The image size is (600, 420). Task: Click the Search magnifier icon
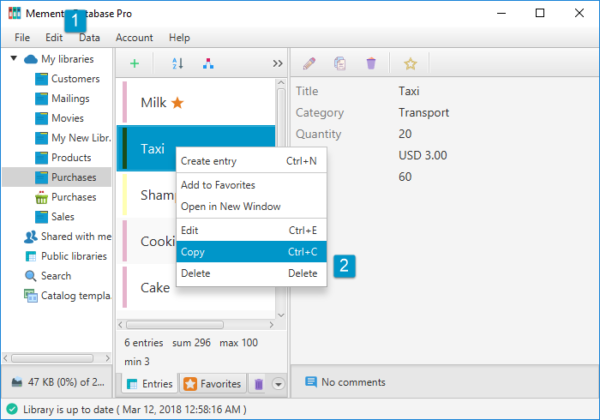click(x=30, y=276)
